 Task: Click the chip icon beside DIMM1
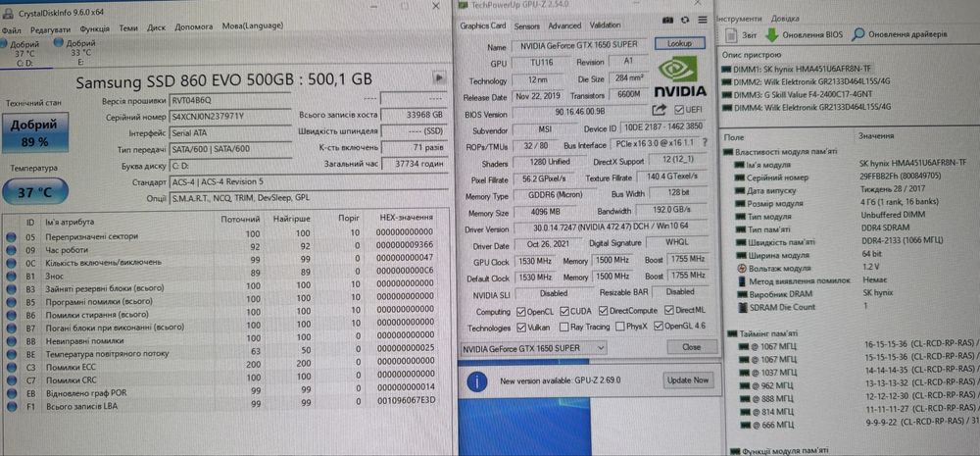[x=726, y=69]
